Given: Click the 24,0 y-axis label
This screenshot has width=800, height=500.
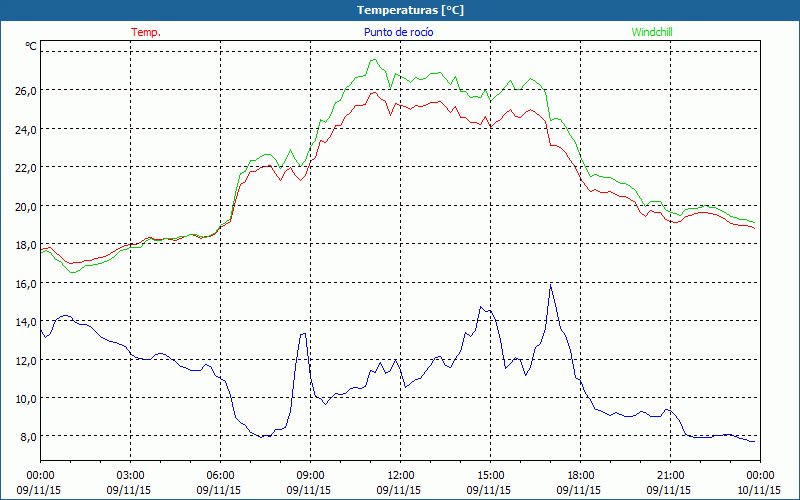Looking at the screenshot, I should [26, 129].
